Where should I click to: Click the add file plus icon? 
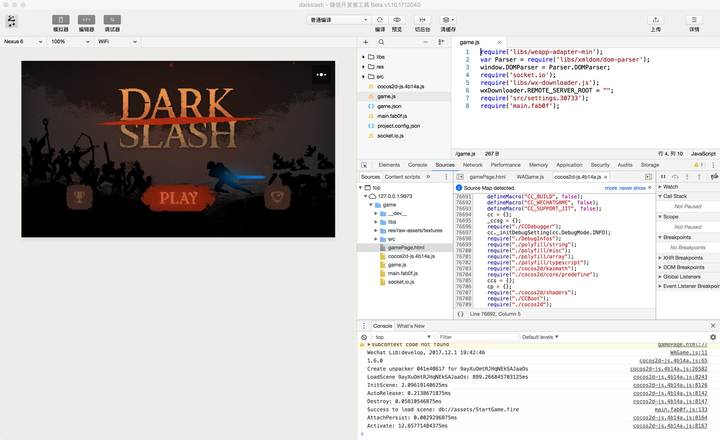[366, 42]
